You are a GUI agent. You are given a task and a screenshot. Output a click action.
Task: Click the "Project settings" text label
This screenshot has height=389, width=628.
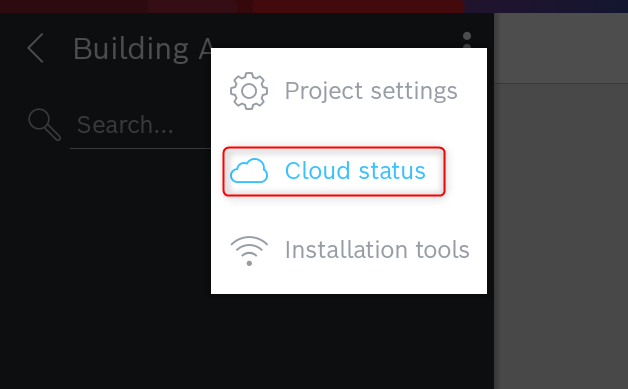[371, 91]
